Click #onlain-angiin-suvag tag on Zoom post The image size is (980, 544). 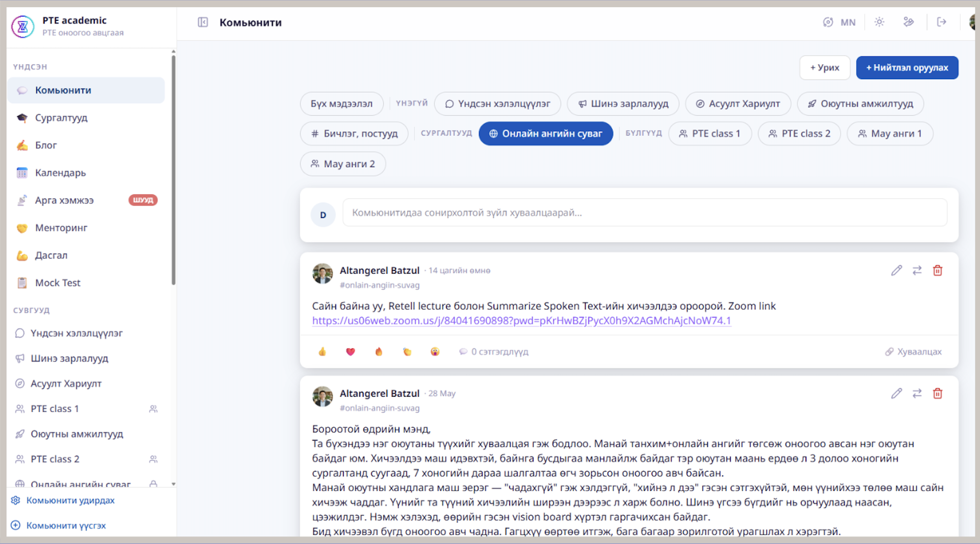379,285
